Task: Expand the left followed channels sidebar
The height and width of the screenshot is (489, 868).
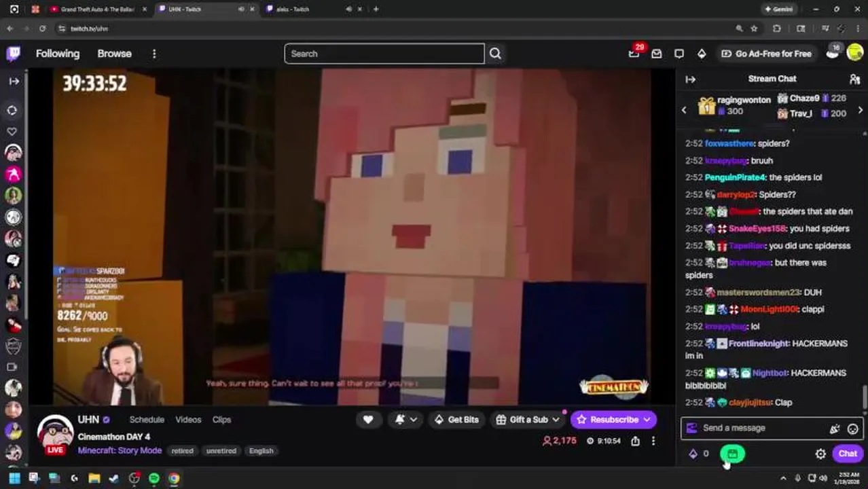Action: [14, 81]
